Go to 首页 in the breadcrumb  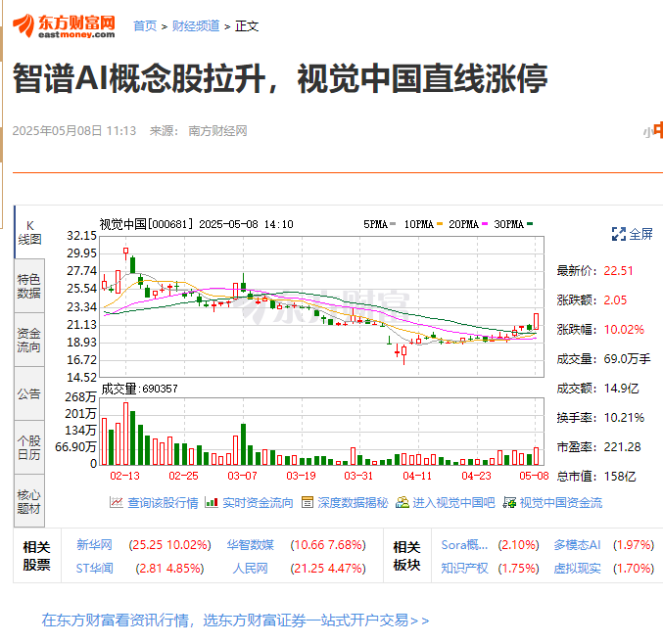pos(144,26)
